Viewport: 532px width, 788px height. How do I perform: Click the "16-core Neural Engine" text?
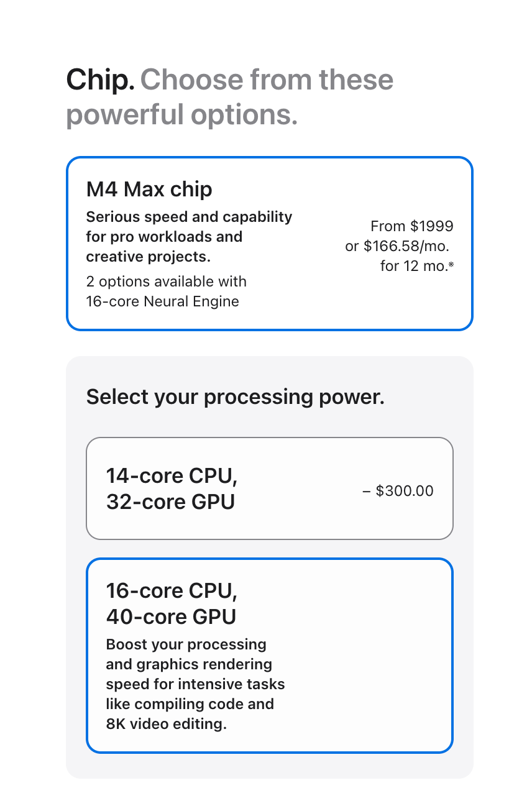pyautogui.click(x=163, y=301)
